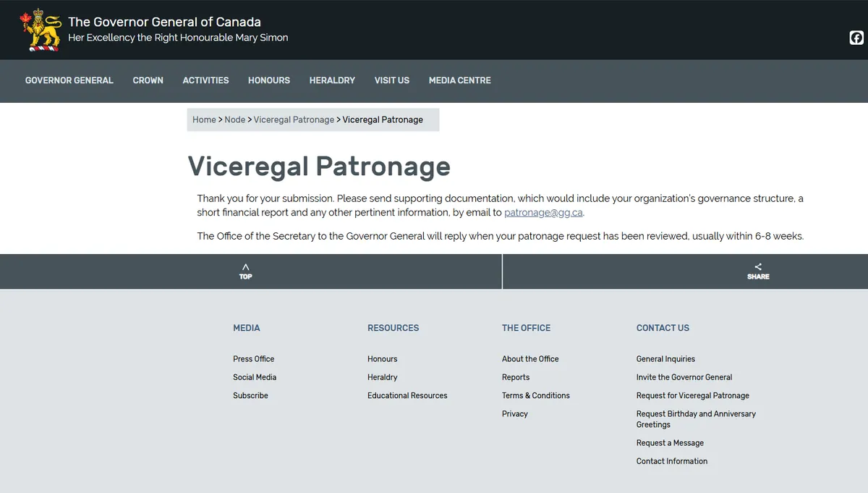The image size is (868, 493).
Task: Click the Subscribe footer link
Action: coord(250,395)
